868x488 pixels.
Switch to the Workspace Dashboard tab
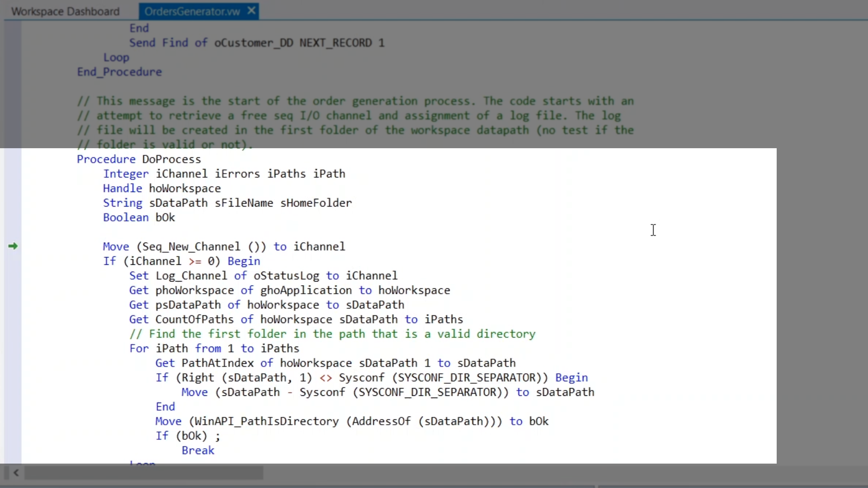[x=65, y=11]
